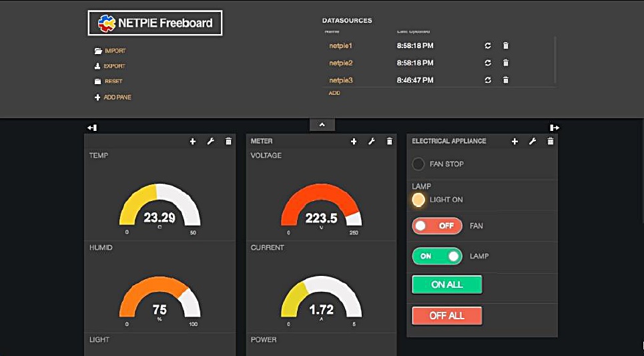
Task: Add a widget to the METER pane
Action: pos(354,142)
